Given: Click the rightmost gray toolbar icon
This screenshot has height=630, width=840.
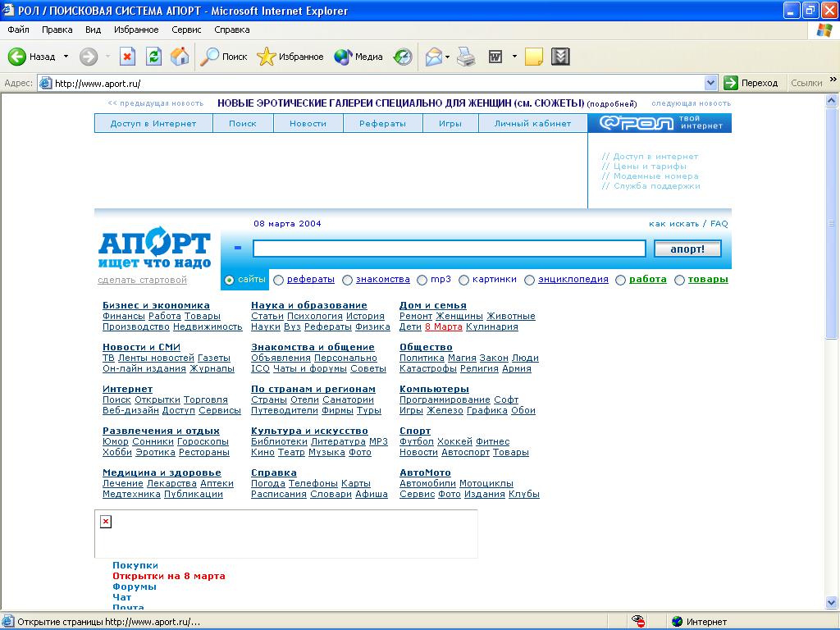Looking at the screenshot, I should [x=560, y=57].
